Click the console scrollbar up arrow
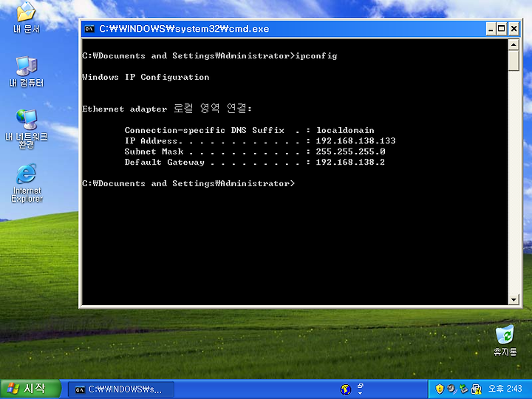532x399 pixels. [x=514, y=44]
